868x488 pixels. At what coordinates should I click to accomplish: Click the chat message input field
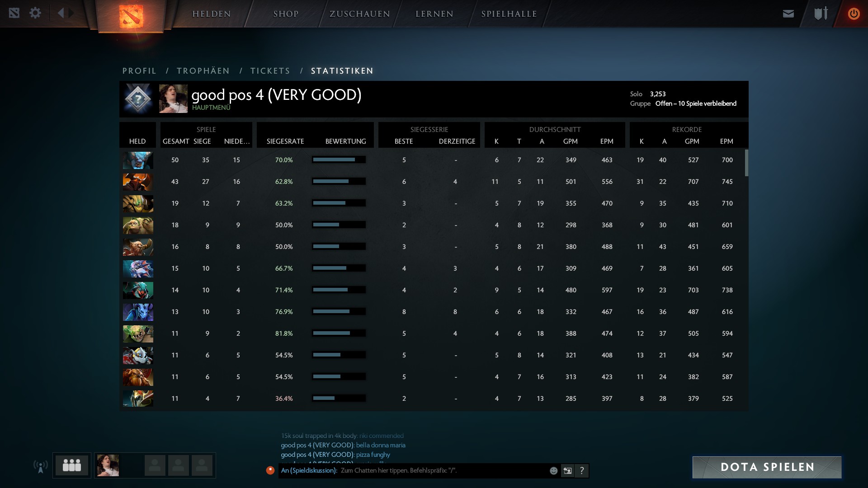(x=443, y=471)
